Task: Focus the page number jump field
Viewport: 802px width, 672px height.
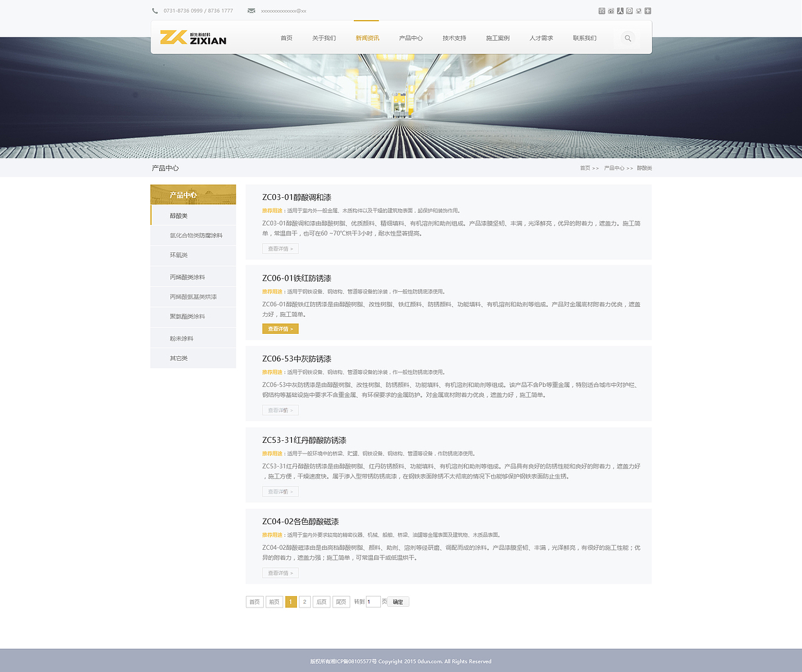Action: [x=373, y=602]
